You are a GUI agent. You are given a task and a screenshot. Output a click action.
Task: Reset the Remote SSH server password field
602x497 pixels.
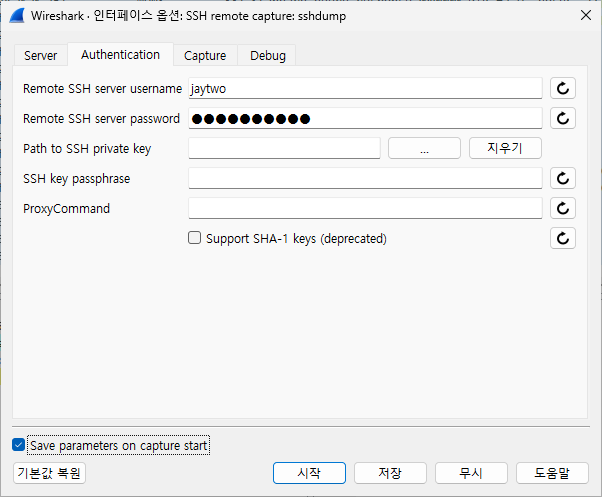coord(562,118)
